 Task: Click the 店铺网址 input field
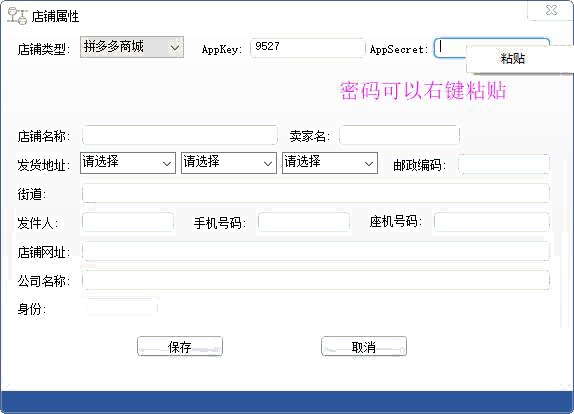(x=316, y=251)
